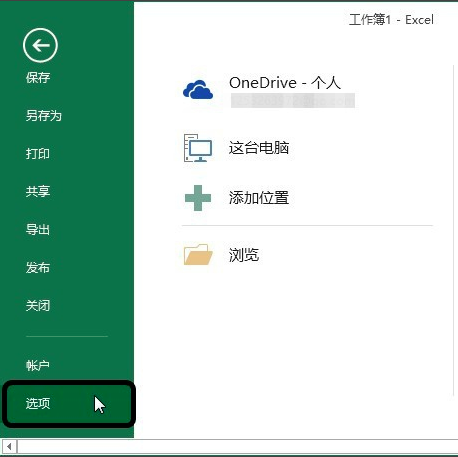The height and width of the screenshot is (457, 458).
Task: Click the 浏览 folder icon
Action: tap(198, 255)
